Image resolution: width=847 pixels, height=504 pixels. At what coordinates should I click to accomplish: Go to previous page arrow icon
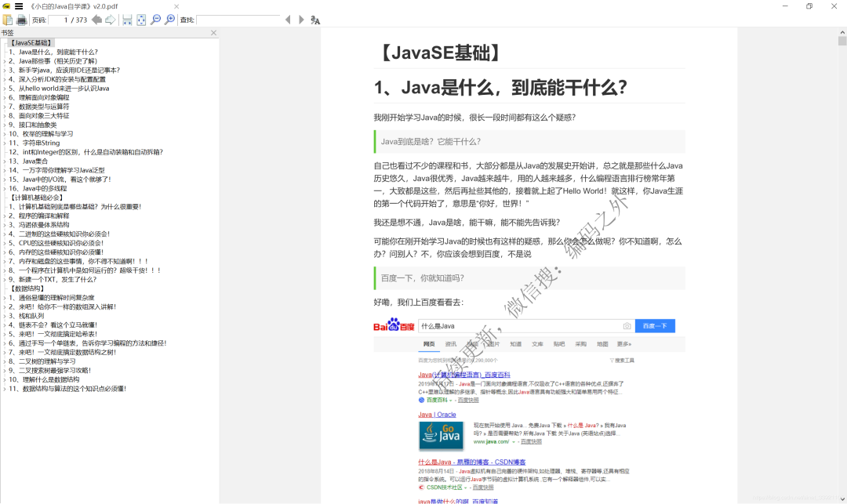pos(96,20)
